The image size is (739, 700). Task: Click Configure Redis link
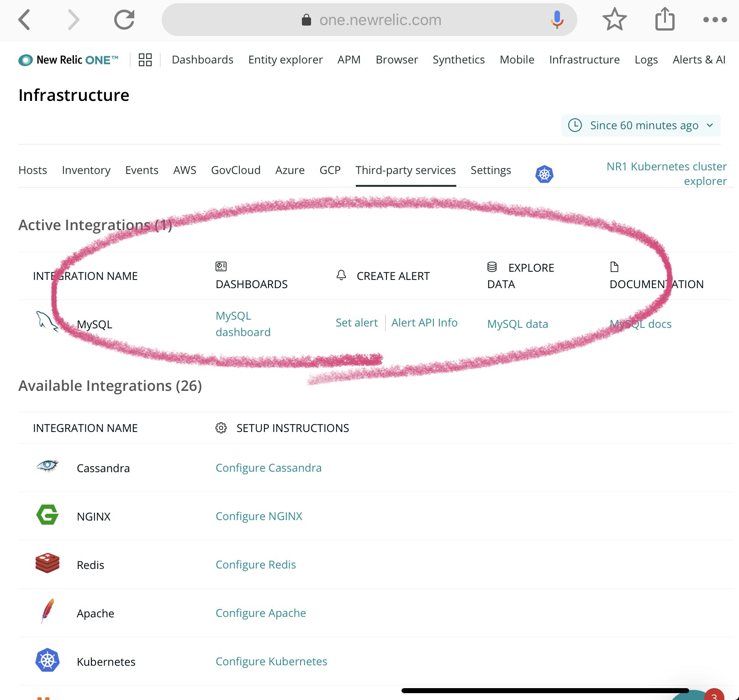(256, 565)
